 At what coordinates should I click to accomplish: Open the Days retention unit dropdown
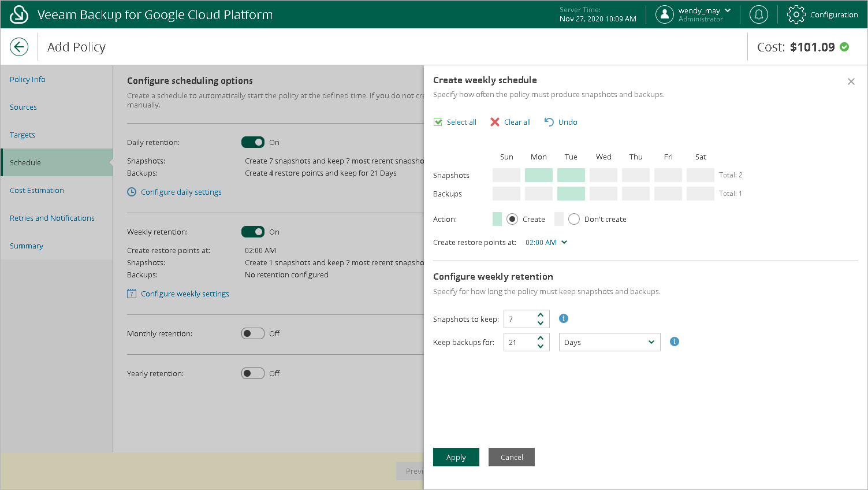[x=609, y=342]
